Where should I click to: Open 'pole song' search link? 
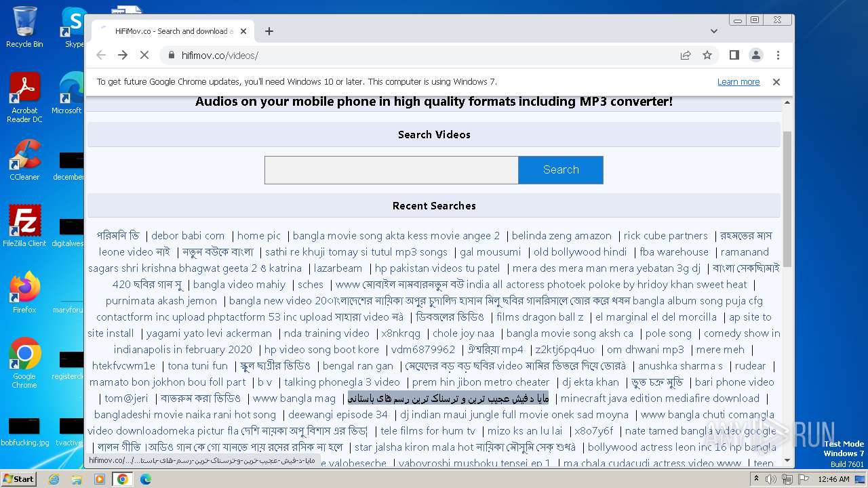coord(669,333)
